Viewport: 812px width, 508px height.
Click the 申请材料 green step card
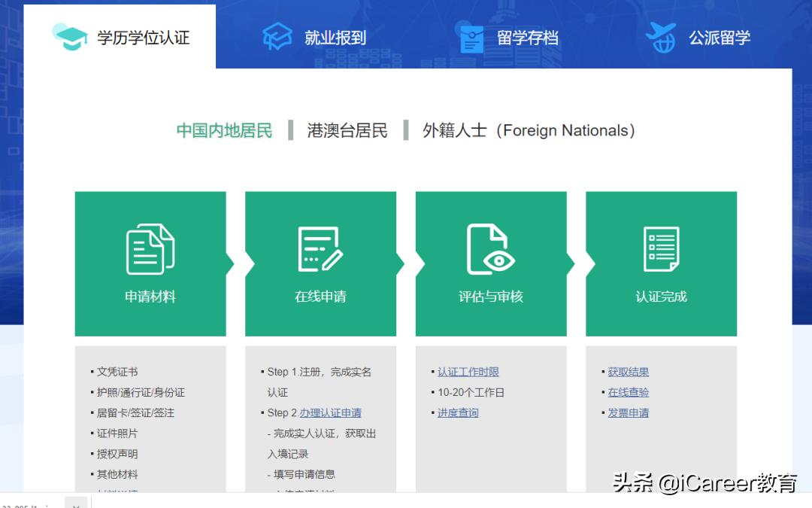[x=150, y=263]
